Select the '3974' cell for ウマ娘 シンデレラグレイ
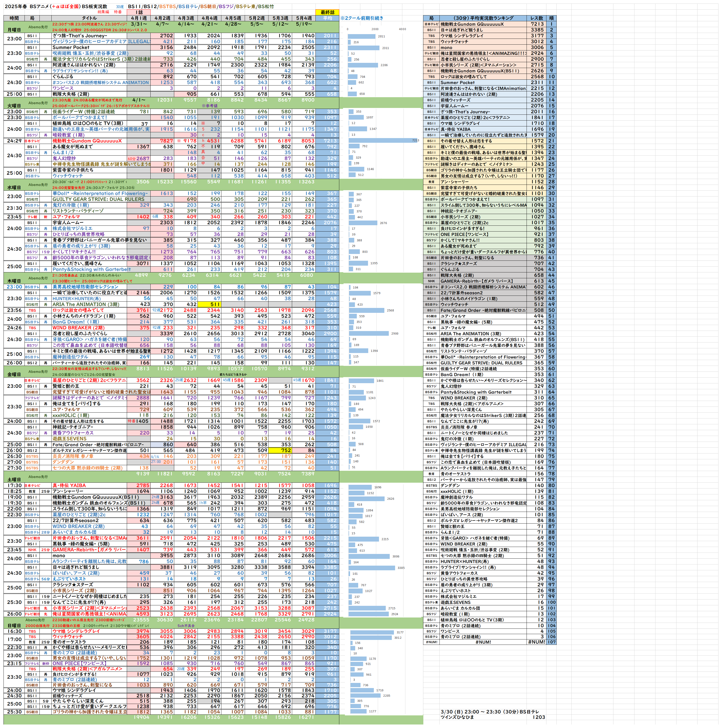Screen dimensions: 722x728 [x=139, y=631]
